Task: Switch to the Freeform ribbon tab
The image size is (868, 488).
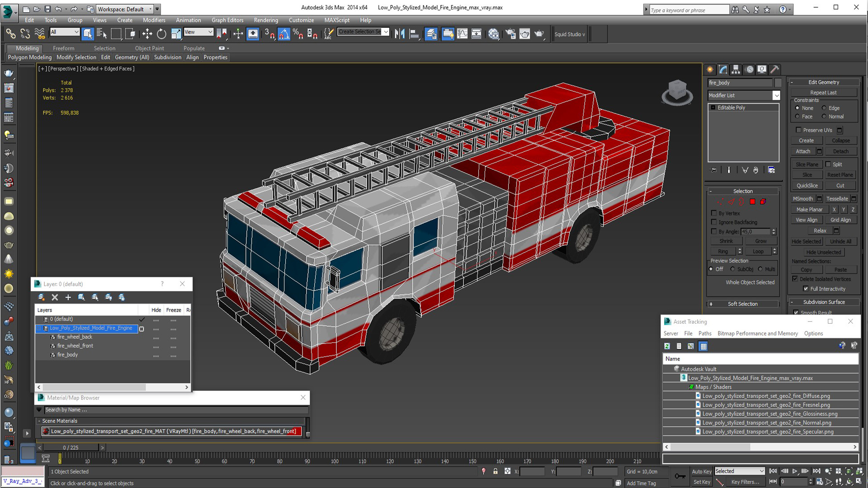Action: [63, 48]
